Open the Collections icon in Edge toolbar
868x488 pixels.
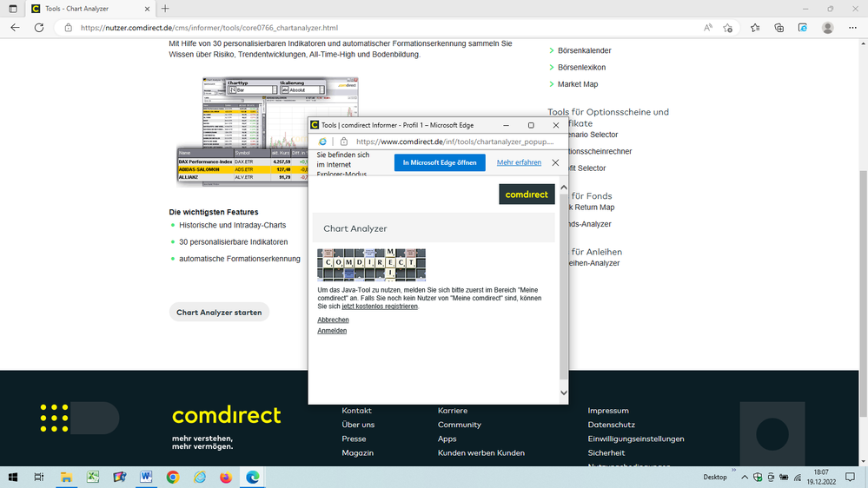coord(779,28)
